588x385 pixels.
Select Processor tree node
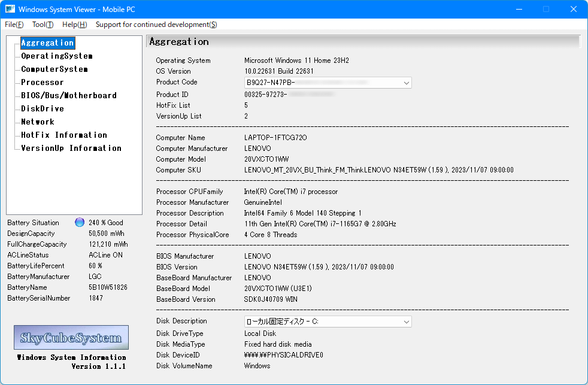[x=43, y=82]
